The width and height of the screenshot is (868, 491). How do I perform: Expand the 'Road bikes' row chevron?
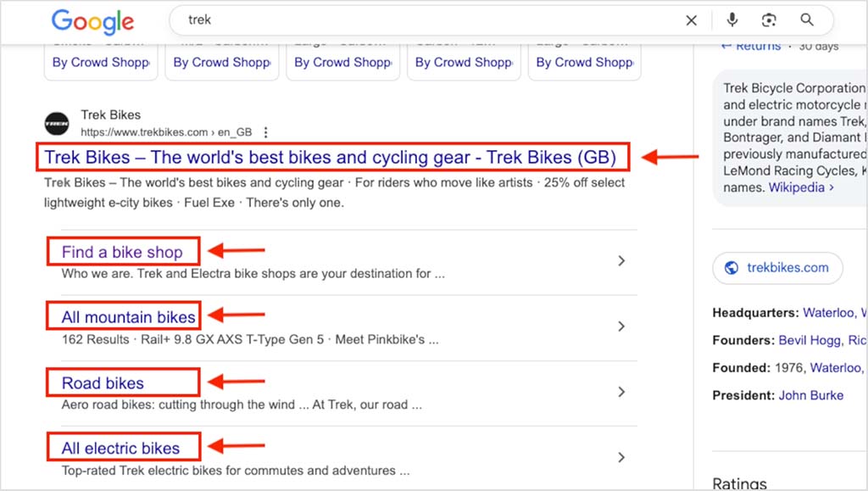click(x=621, y=392)
